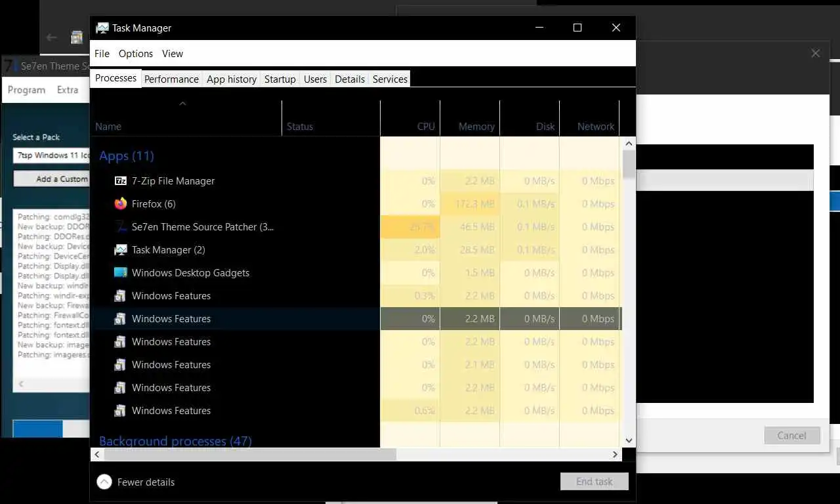Click Task Manager CPU value 2.0%

[425, 250]
